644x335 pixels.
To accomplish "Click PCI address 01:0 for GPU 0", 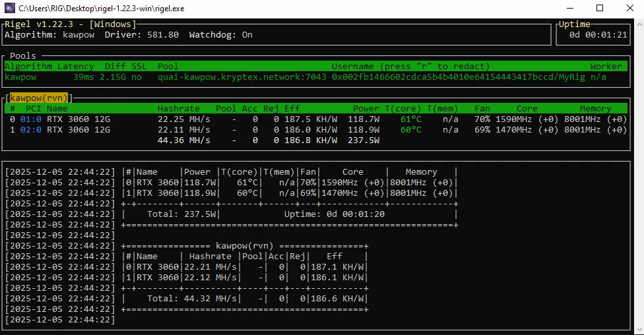I will click(x=30, y=119).
